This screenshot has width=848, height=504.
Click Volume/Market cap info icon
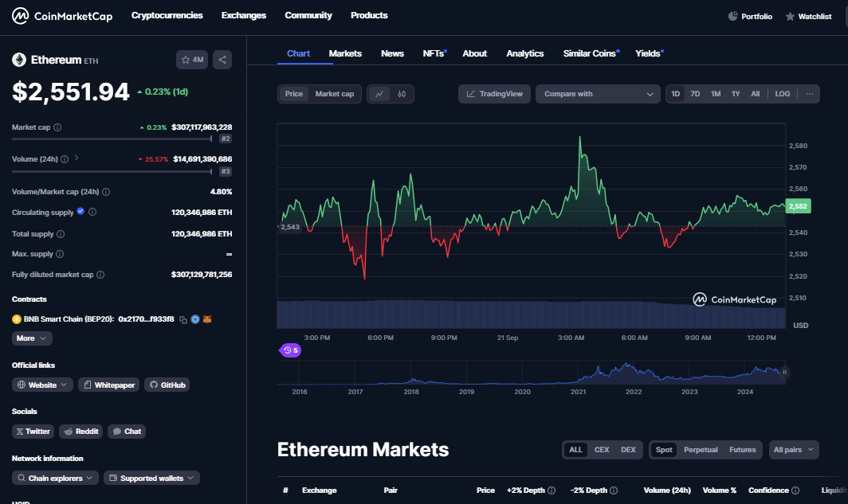coord(106,192)
